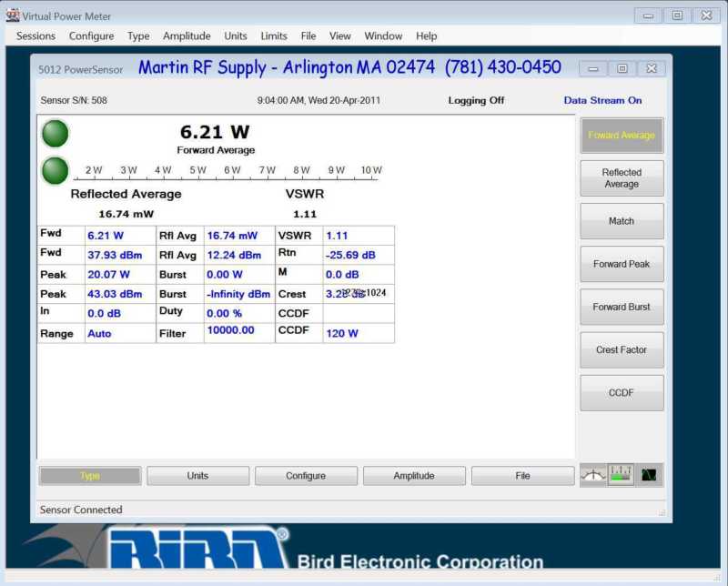Maximize the 5012 PowerSensor inner window
This screenshot has width=728, height=586.
coord(622,69)
